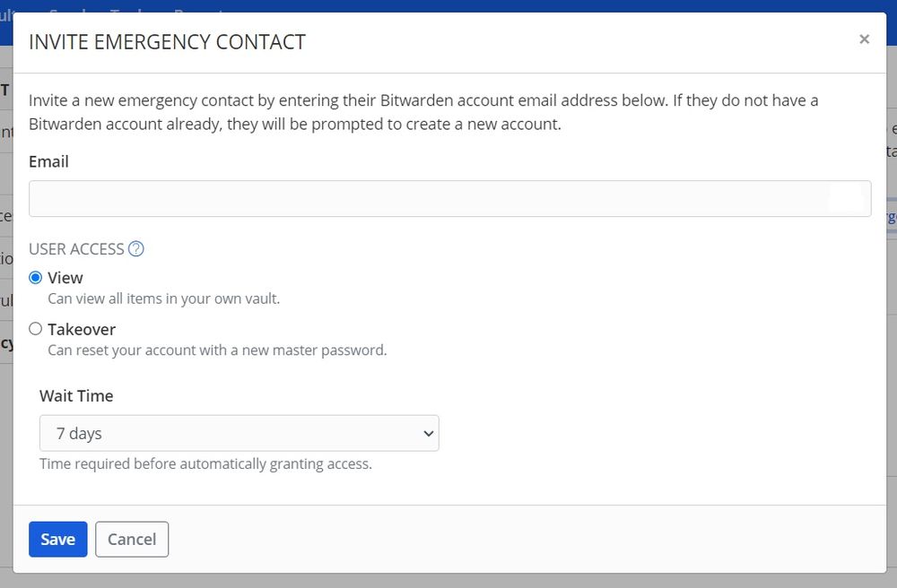Screen dimensions: 897x588
Task: Click the "Takeover" option label text
Action: pyautogui.click(x=80, y=328)
